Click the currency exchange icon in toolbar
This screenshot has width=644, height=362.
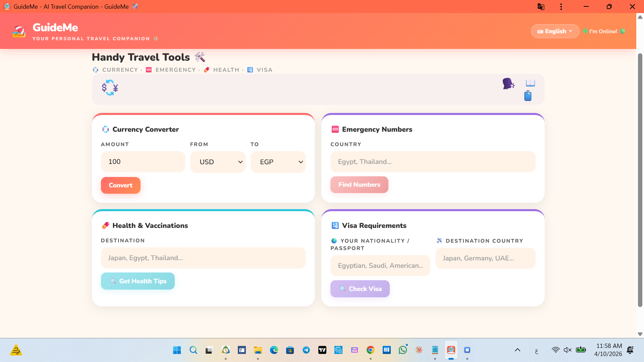[x=110, y=88]
